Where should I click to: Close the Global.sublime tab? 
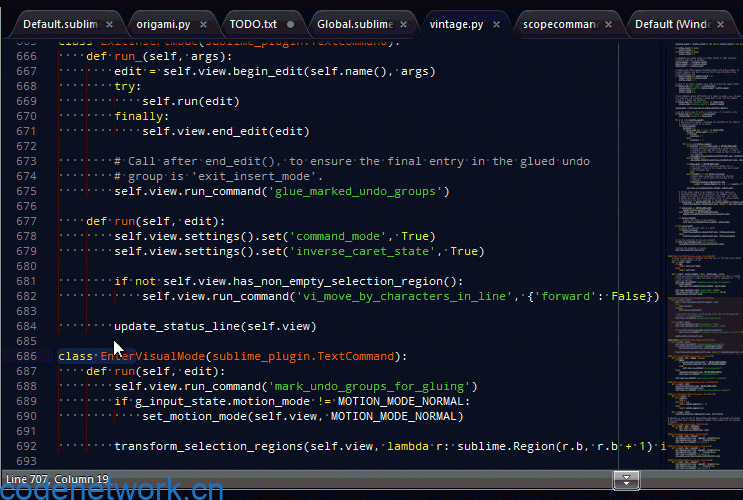[x=403, y=24]
